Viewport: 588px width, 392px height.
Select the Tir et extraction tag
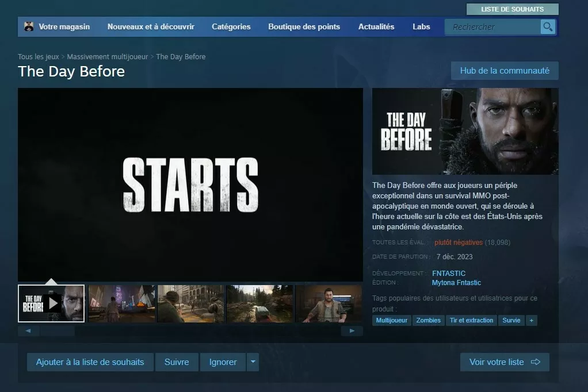pyautogui.click(x=471, y=320)
